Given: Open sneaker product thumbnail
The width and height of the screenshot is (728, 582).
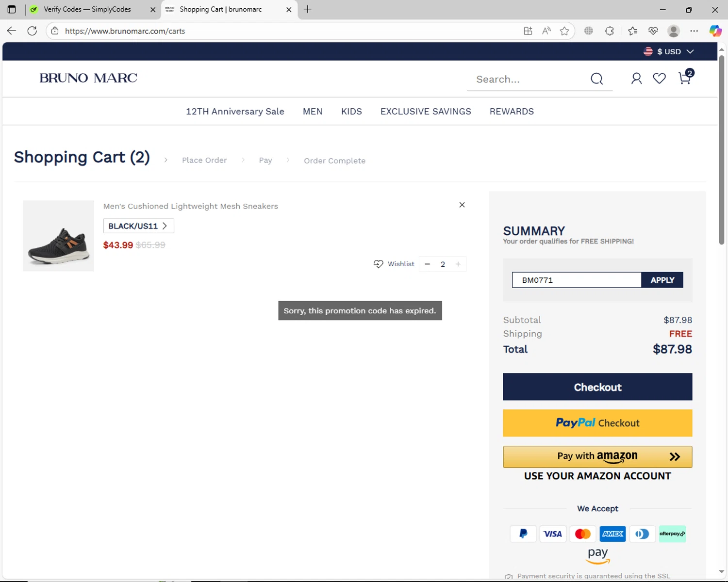Looking at the screenshot, I should pyautogui.click(x=58, y=236).
